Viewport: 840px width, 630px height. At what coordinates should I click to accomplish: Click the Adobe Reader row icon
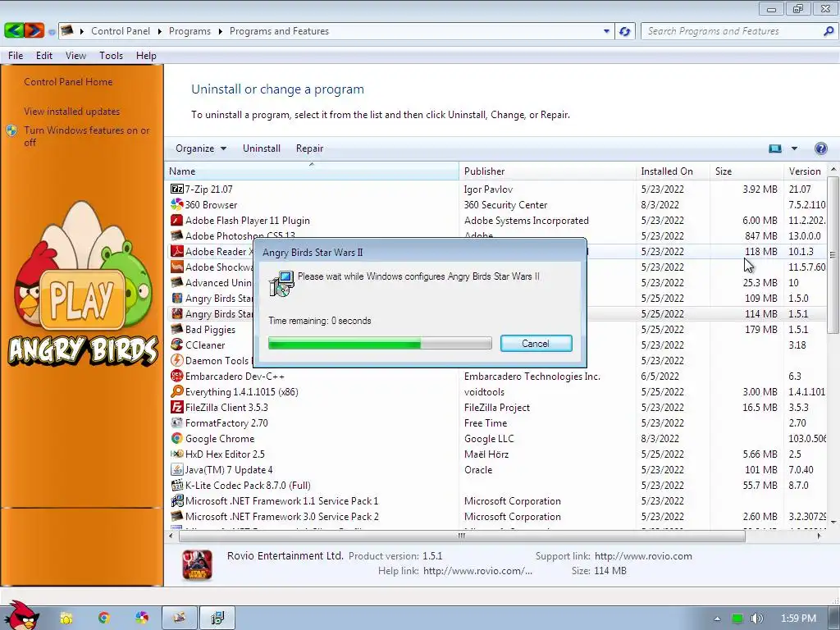(x=177, y=251)
